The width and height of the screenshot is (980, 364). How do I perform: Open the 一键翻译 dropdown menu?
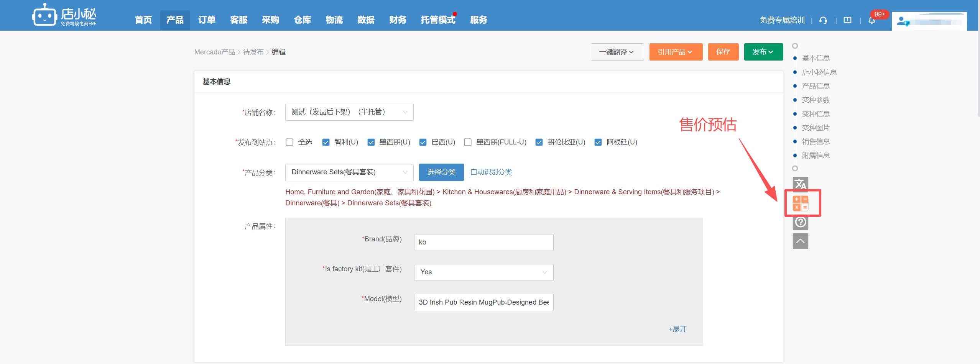click(617, 52)
